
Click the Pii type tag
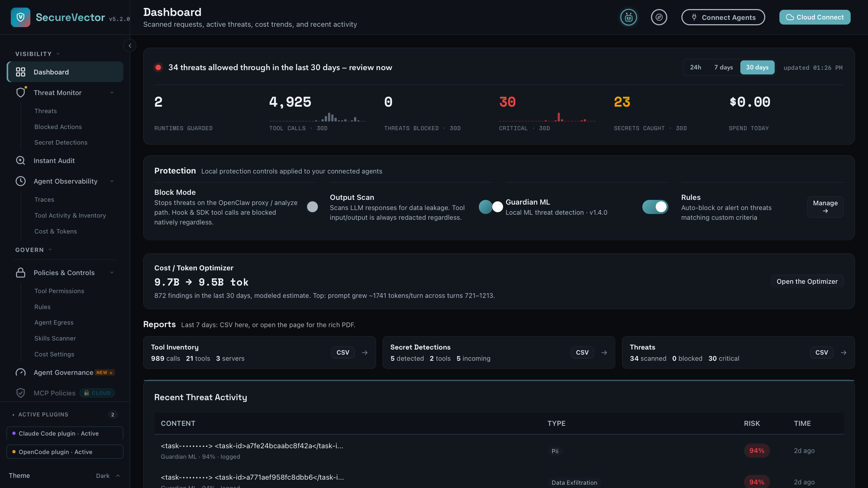[x=555, y=451]
